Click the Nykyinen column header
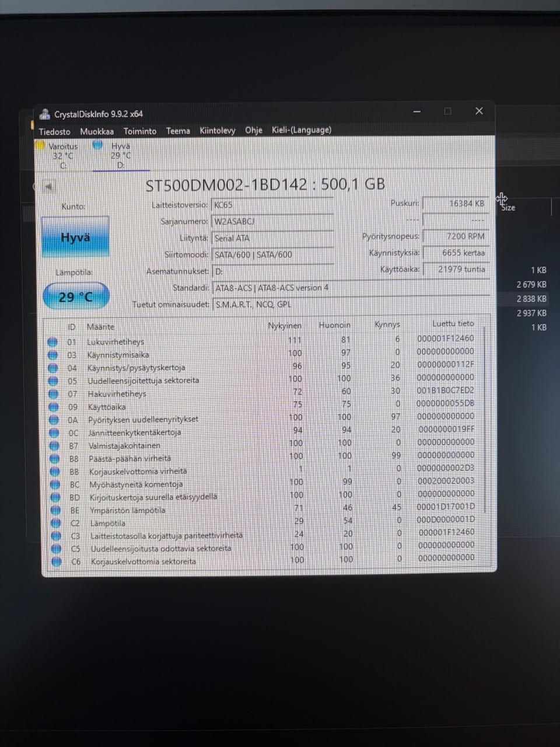 coord(285,326)
